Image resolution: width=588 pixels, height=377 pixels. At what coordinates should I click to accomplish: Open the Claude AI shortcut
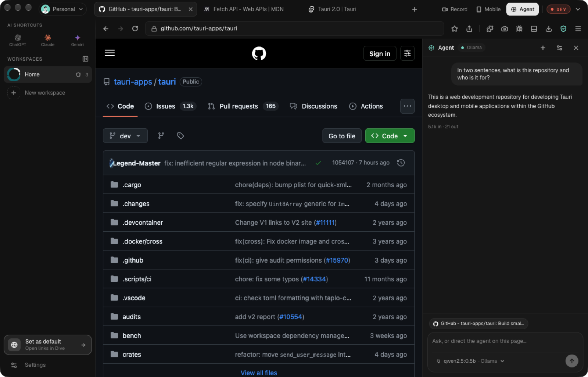coord(48,40)
